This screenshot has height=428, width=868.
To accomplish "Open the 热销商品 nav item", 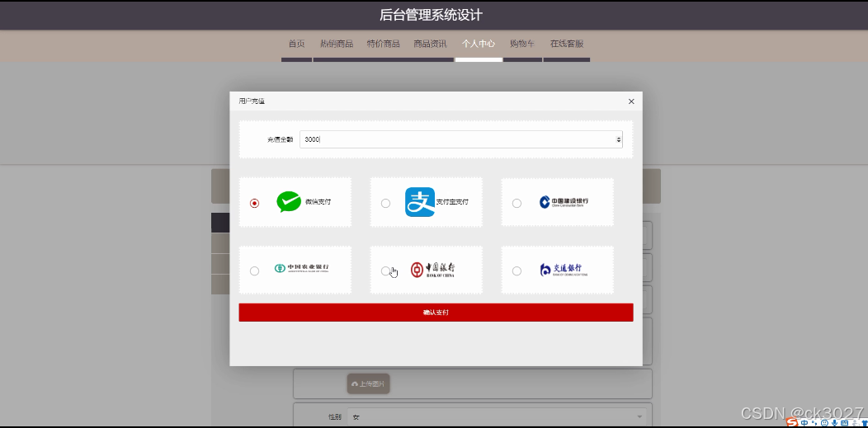I will pyautogui.click(x=337, y=44).
